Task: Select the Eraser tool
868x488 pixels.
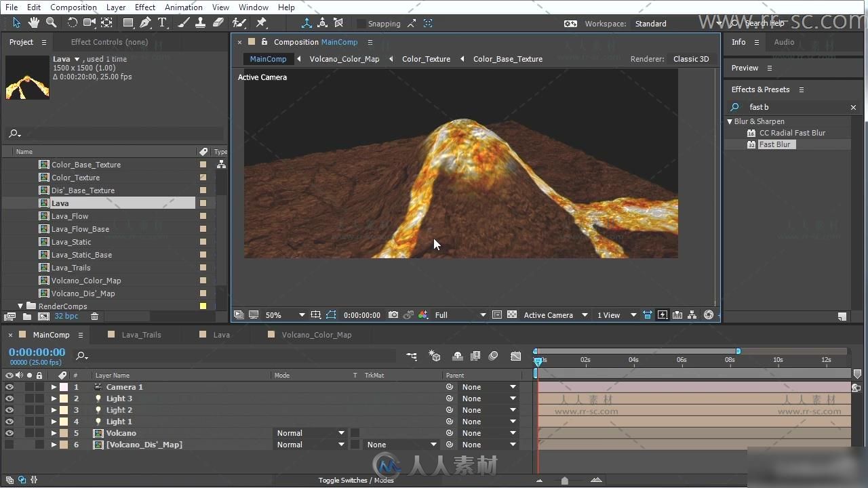Action: tap(218, 23)
